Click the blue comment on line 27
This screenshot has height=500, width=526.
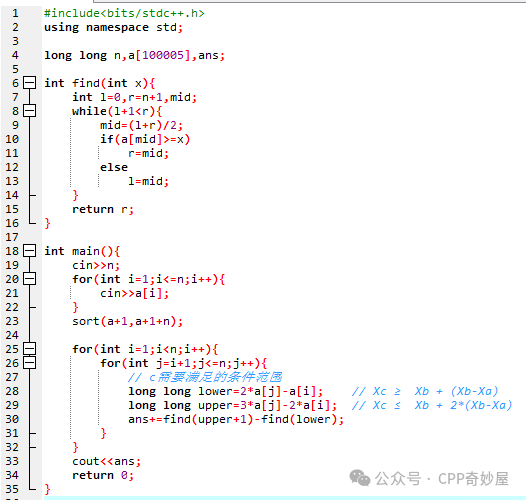(205, 377)
